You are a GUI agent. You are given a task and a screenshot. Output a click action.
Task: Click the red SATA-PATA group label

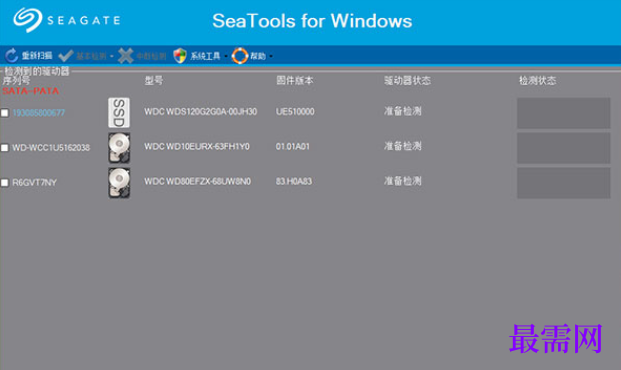click(30, 91)
